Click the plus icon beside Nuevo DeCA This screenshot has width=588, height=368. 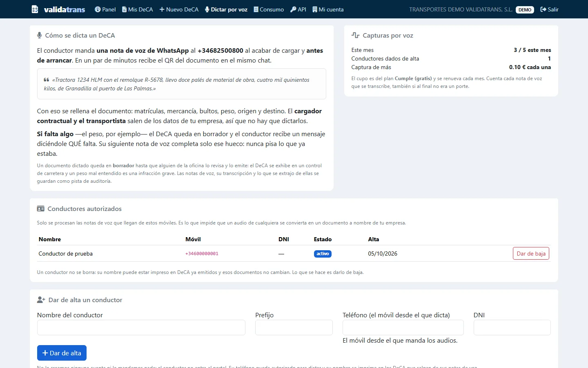click(x=162, y=9)
